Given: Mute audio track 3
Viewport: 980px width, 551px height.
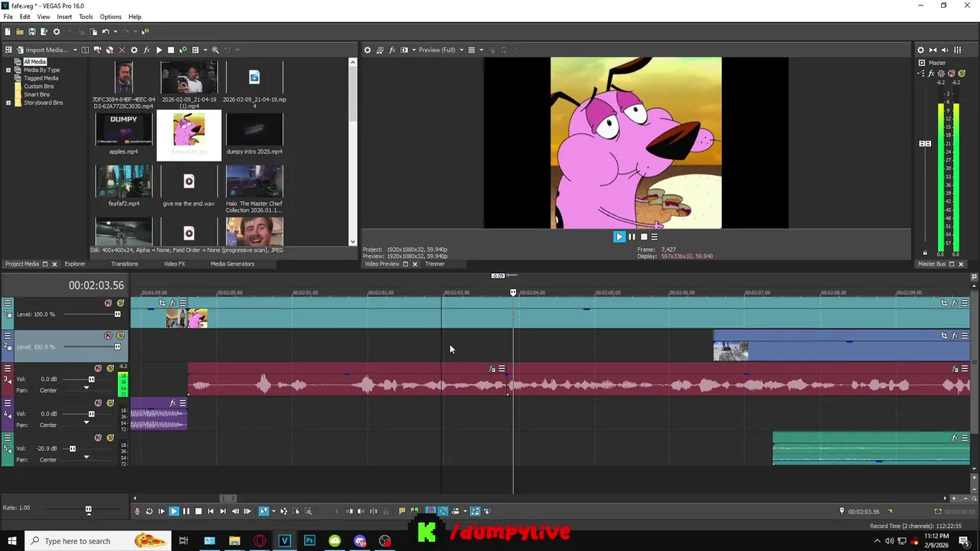Looking at the screenshot, I should click(x=98, y=368).
